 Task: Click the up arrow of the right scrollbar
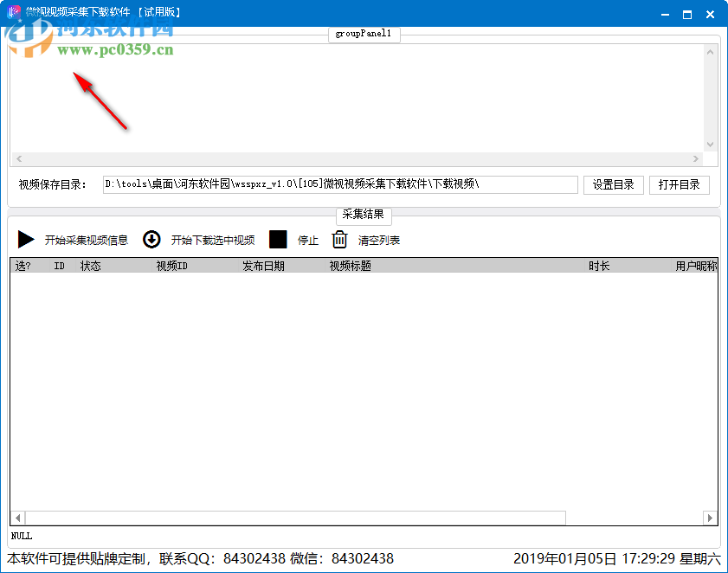tap(711, 50)
